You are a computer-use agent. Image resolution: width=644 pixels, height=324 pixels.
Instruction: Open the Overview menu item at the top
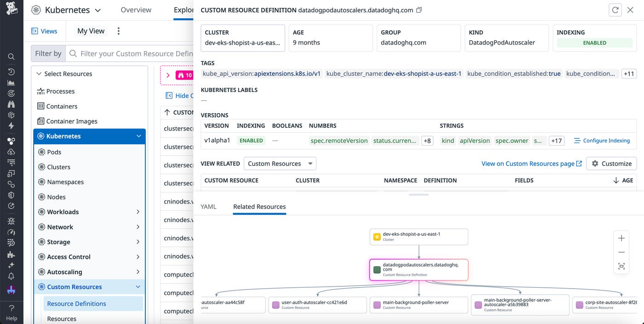click(x=136, y=9)
